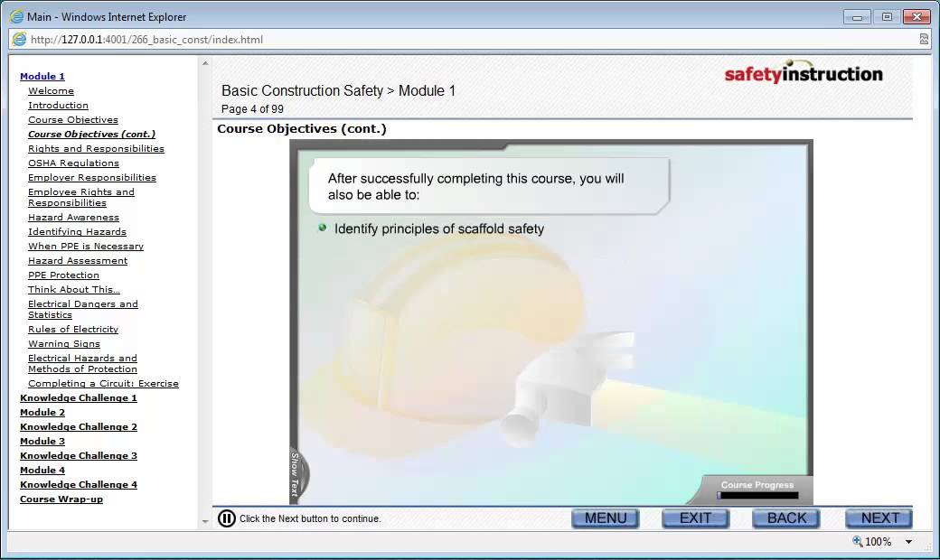Click the EXIT button
The image size is (940, 560).
695,518
